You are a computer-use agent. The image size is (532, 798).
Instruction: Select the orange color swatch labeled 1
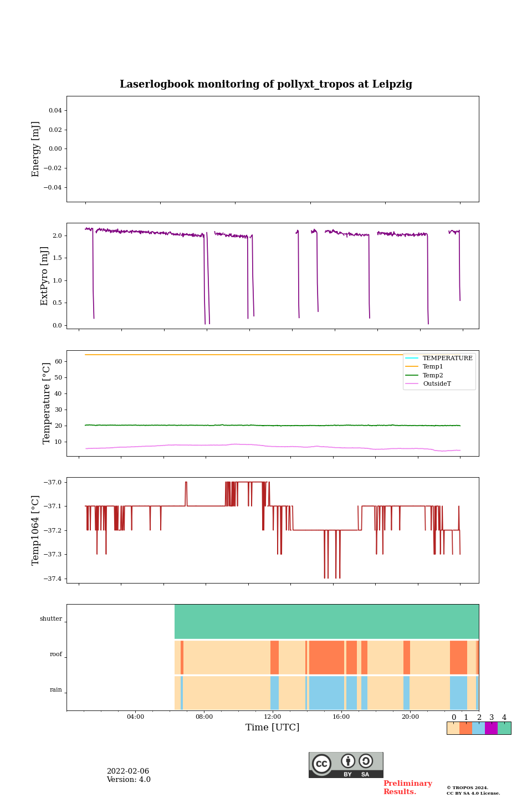[465, 728]
